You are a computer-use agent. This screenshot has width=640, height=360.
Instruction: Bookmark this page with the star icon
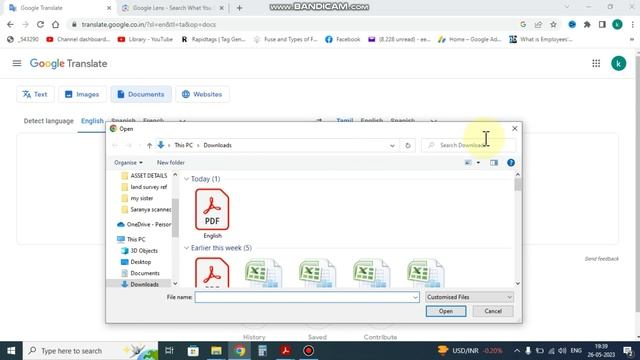tap(553, 24)
